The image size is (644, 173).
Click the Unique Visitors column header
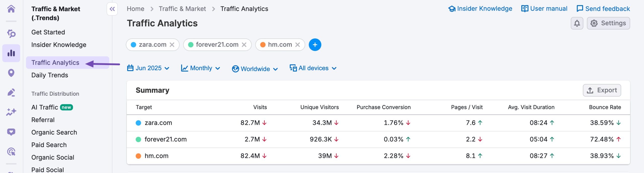click(x=319, y=107)
